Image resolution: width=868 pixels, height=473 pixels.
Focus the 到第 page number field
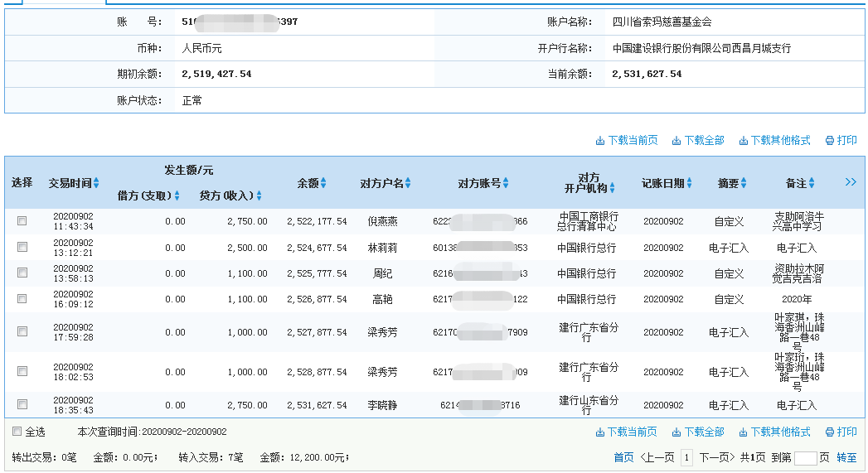(806, 458)
